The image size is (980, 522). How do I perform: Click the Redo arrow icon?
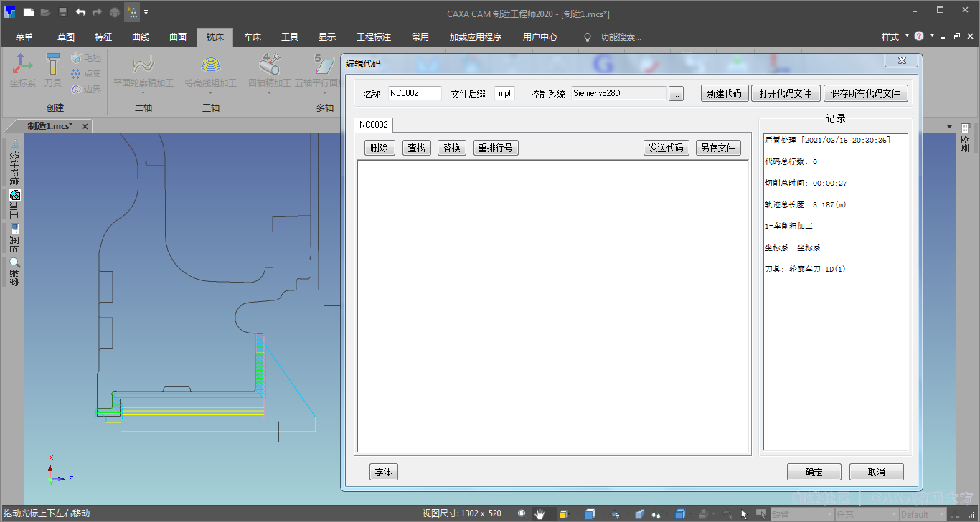[97, 12]
